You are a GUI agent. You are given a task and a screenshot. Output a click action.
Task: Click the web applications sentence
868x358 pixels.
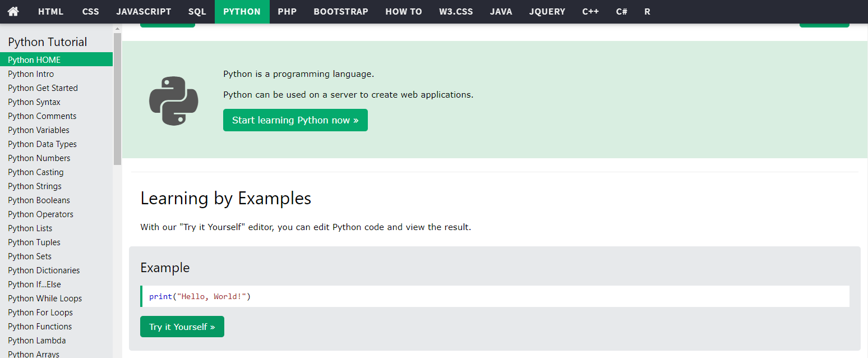point(348,95)
